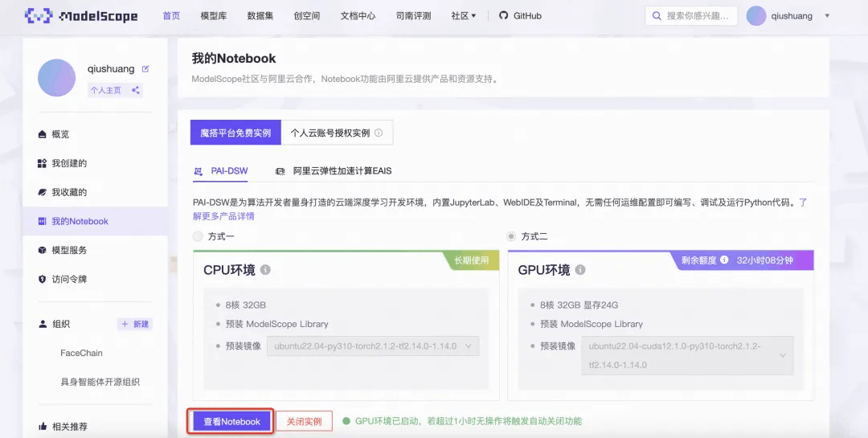This screenshot has width=868, height=438.
Task: Click the 关闭实例 button
Action: click(304, 421)
